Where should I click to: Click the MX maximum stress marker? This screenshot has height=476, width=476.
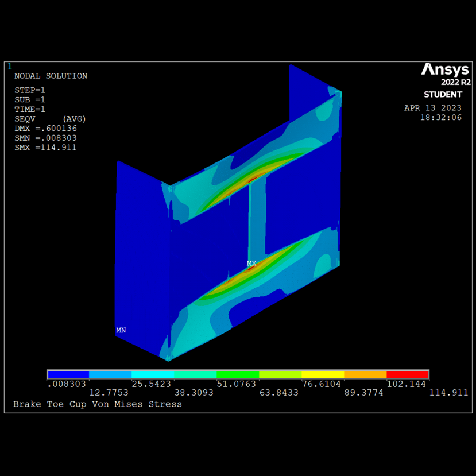coord(251,263)
